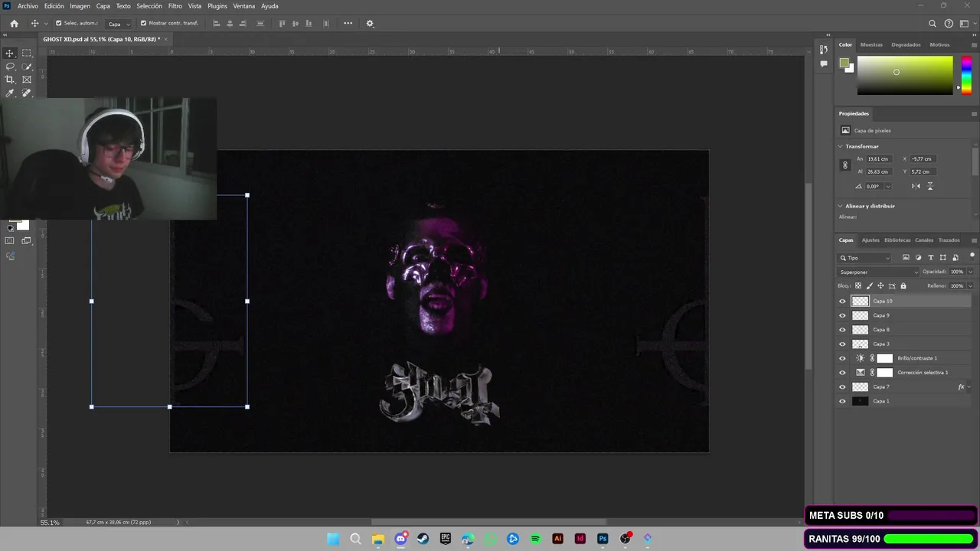This screenshot has height=551, width=980.
Task: Open auto-select Capa dropdown
Action: coord(118,24)
